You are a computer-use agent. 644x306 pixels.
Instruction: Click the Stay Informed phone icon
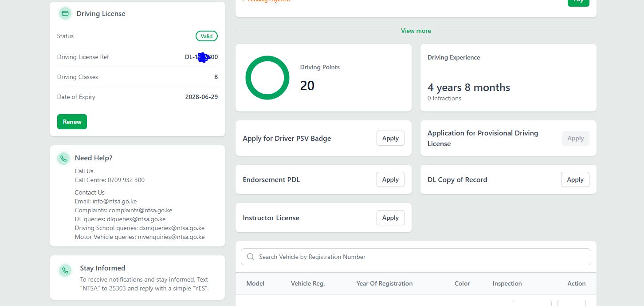click(x=65, y=270)
